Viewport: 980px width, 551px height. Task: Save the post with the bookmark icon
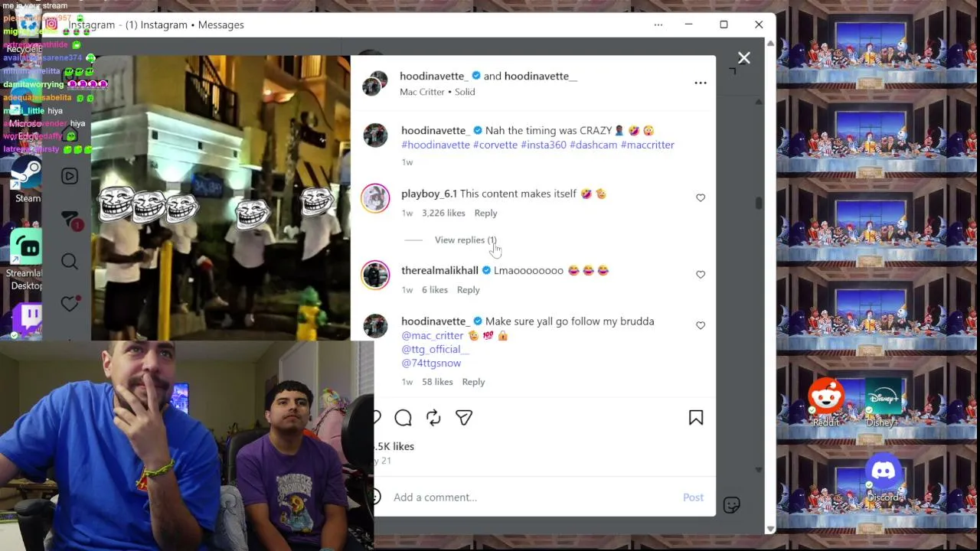[696, 417]
